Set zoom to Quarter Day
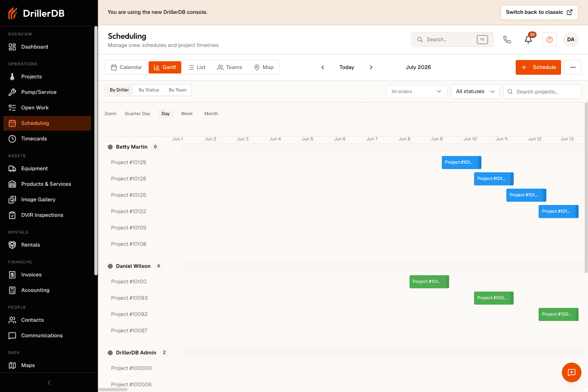588x392 pixels. click(137, 114)
